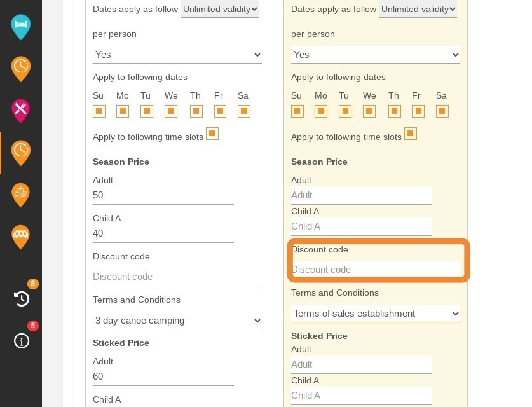
Task: Toggle Fr checkbox in left rate panel
Action: (220, 111)
